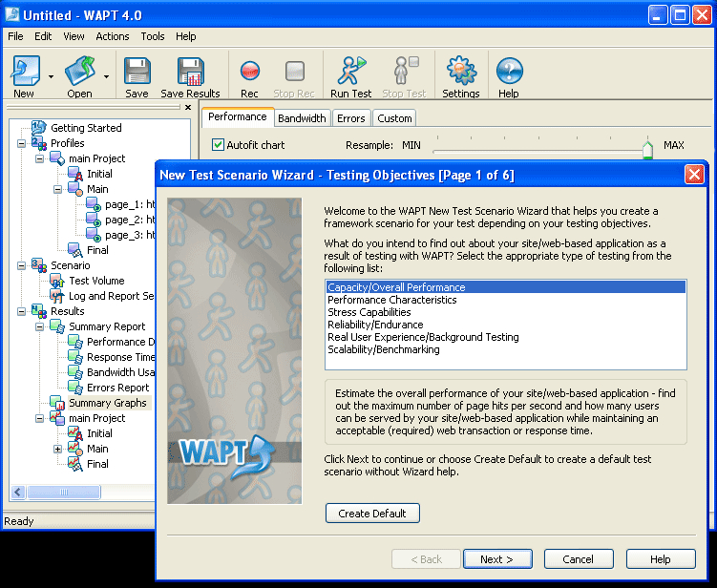Toggle the Autofit chart checkbox
This screenshot has width=717, height=588.
coord(218,145)
